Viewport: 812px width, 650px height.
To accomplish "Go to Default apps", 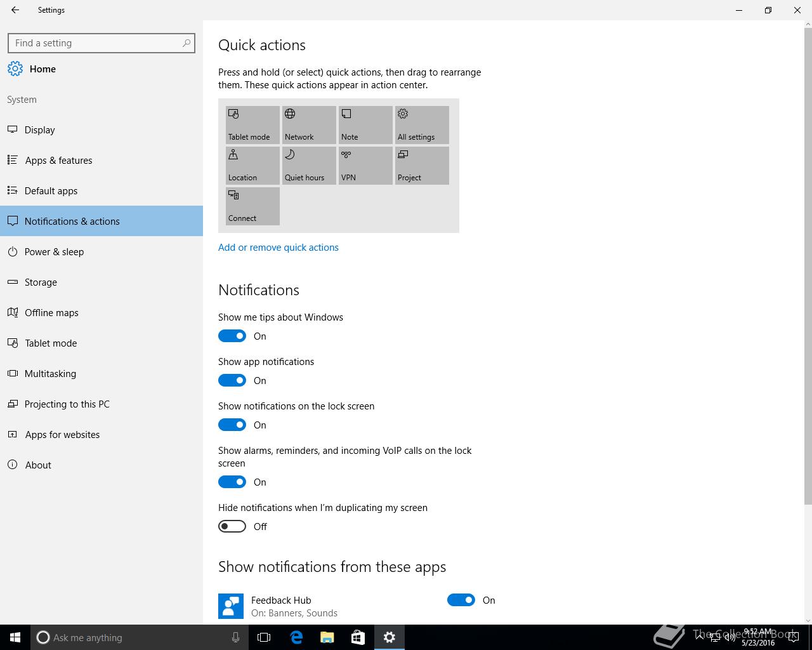I will [101, 190].
